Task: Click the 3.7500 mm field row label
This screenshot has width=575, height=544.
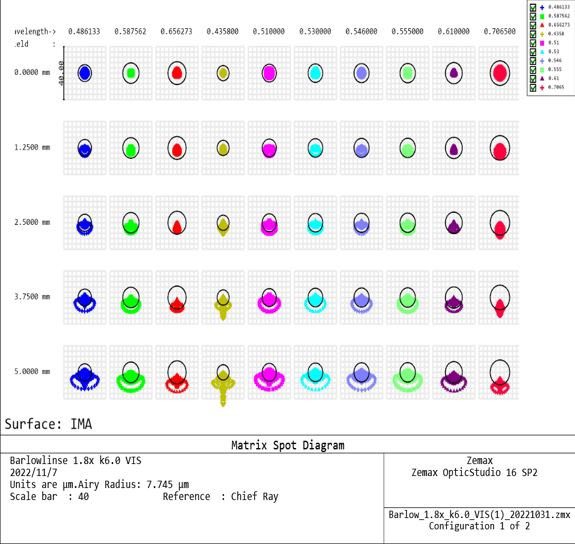Action: coord(32,296)
